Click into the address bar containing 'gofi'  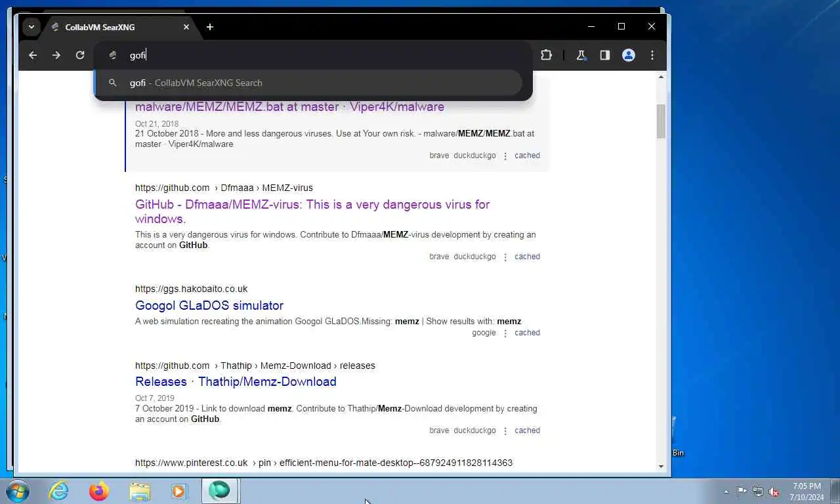pyautogui.click(x=313, y=55)
